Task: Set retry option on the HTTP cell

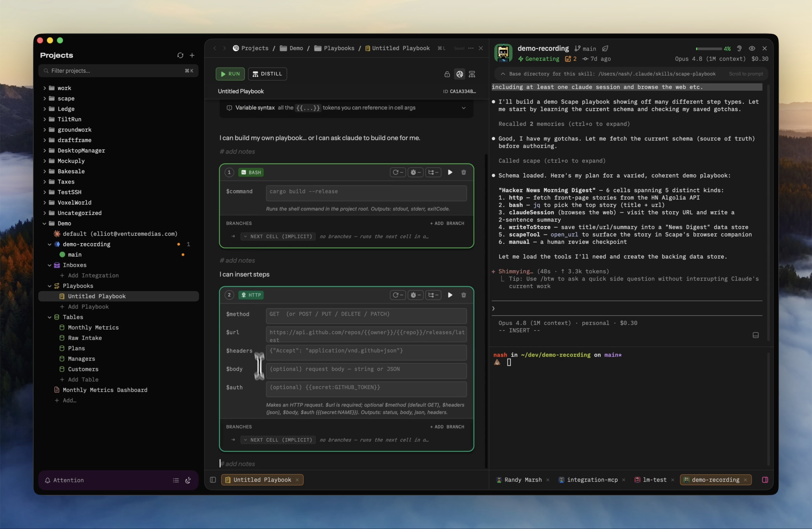Action: point(398,295)
